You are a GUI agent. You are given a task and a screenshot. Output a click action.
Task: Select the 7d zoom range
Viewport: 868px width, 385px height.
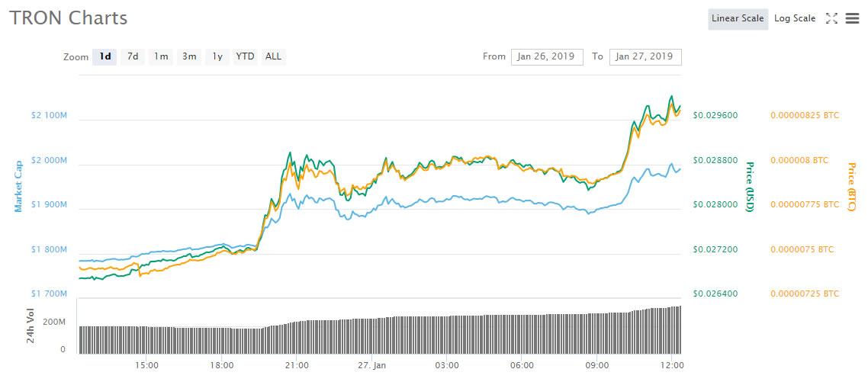coord(133,57)
